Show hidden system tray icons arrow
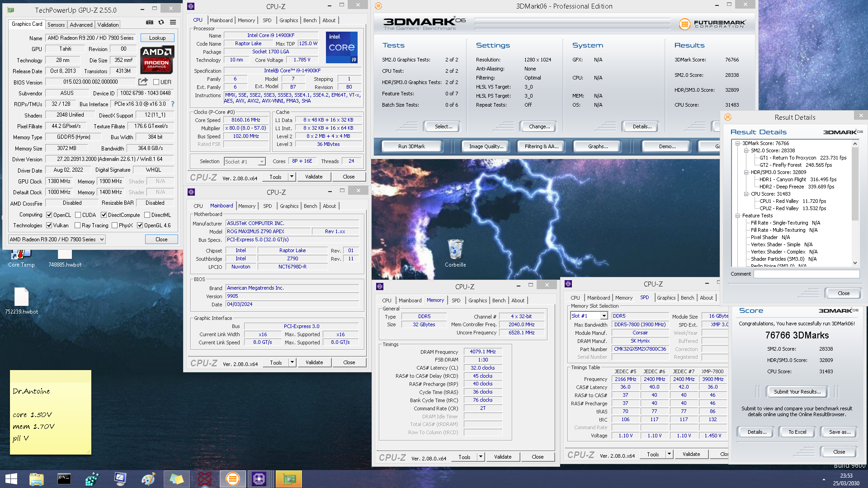Viewport: 868px width, 488px height. [824, 479]
